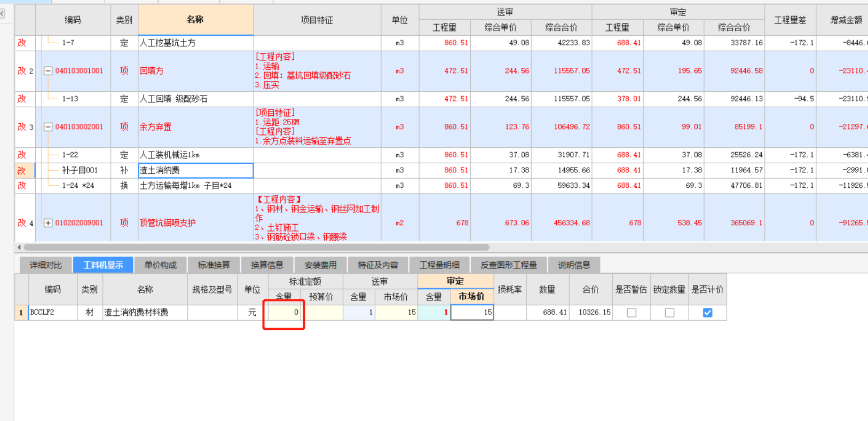Click 余方弃置 name cell
Image resolution: width=868 pixels, height=421 pixels.
tap(195, 127)
